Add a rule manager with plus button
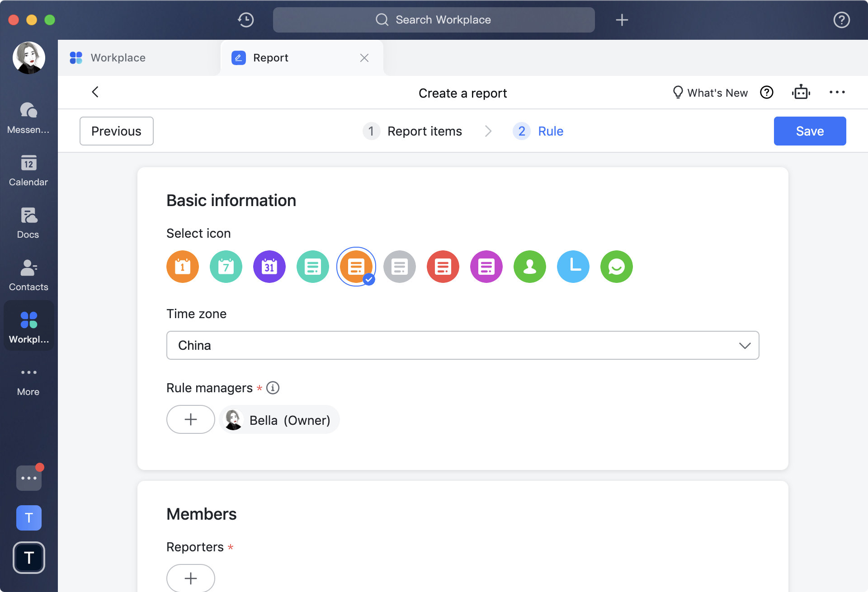 191,419
